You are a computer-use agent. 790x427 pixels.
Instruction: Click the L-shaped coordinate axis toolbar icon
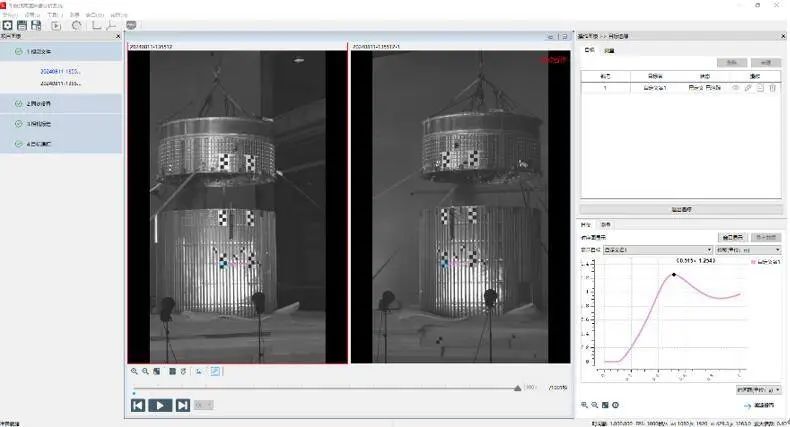96,25
